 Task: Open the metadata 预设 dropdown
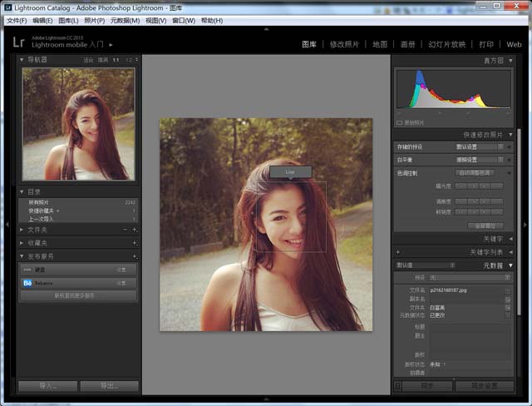tap(470, 277)
